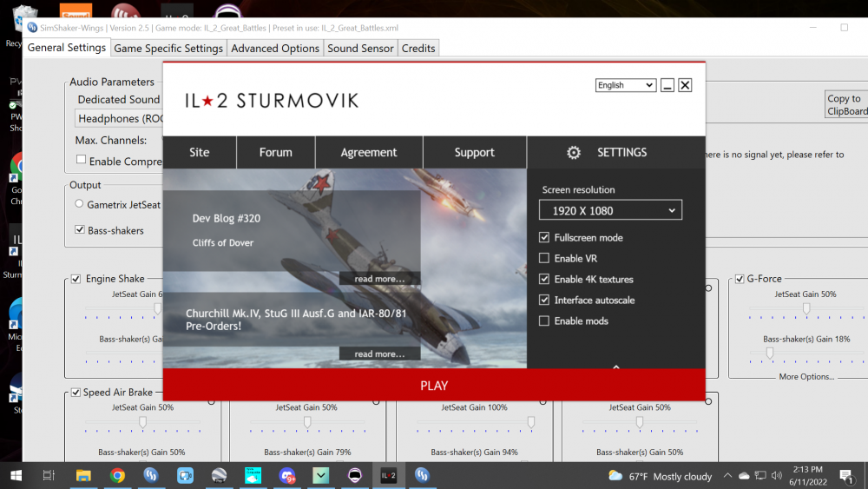This screenshot has width=868, height=489.
Task: Check the Enable mods option
Action: coord(544,320)
